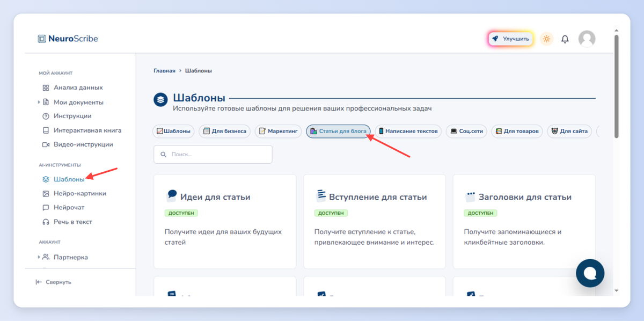Click the Видео-инструкции camera icon

point(46,144)
